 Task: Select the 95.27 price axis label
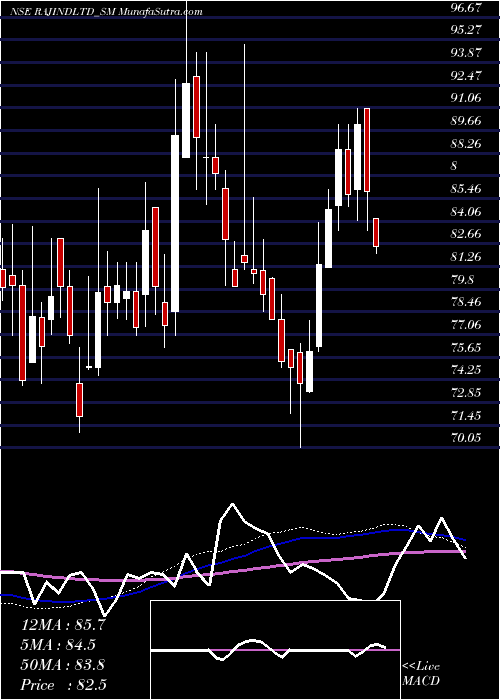[467, 29]
